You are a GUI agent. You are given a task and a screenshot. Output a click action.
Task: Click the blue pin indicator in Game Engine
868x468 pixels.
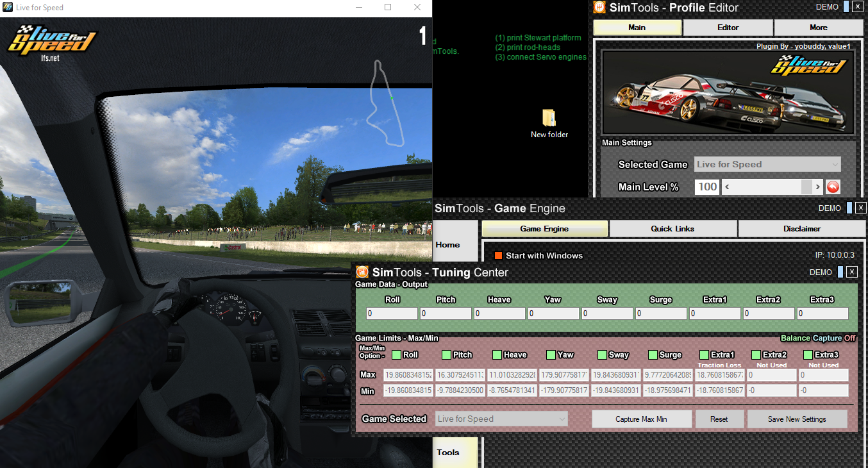point(849,208)
